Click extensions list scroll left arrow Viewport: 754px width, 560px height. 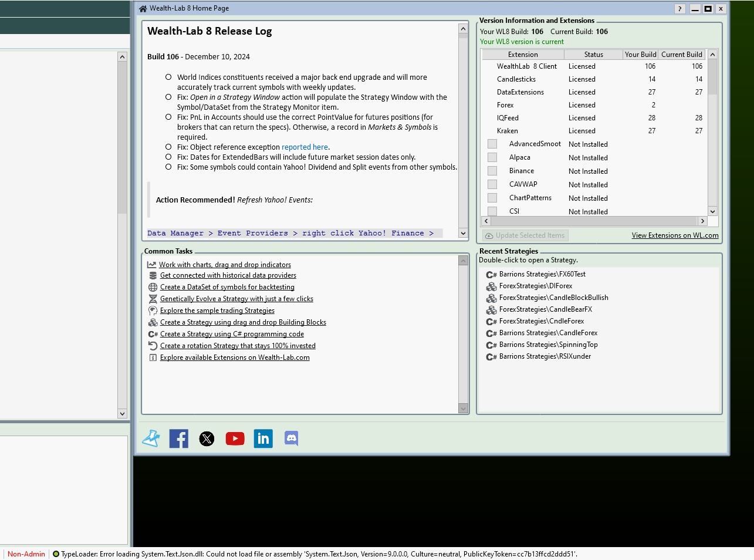(486, 221)
